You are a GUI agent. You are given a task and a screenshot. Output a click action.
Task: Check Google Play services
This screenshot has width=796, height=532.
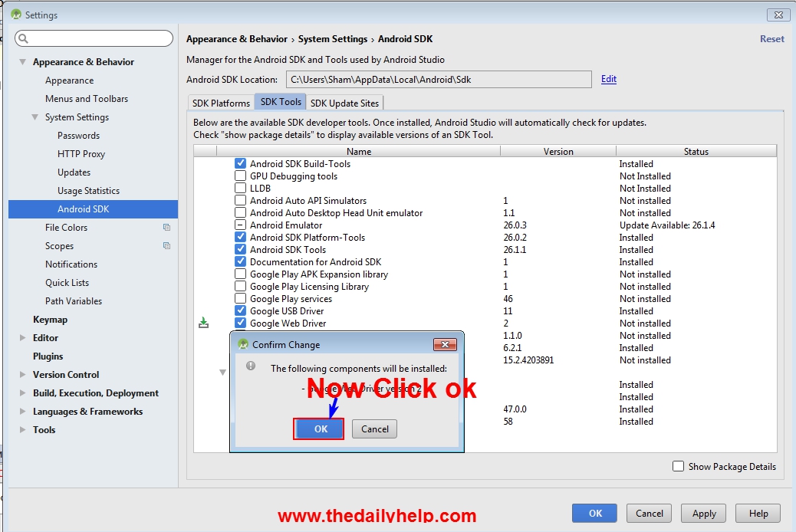[241, 298]
